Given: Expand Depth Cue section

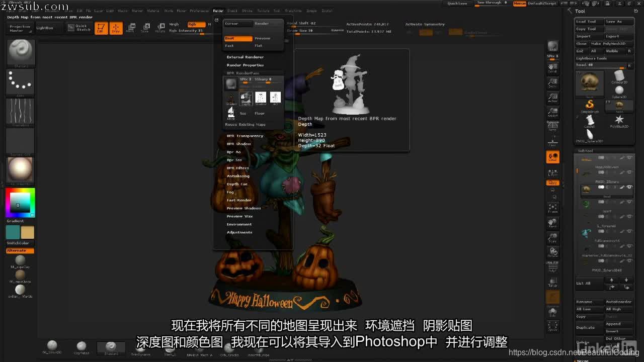Looking at the screenshot, I should (x=237, y=184).
